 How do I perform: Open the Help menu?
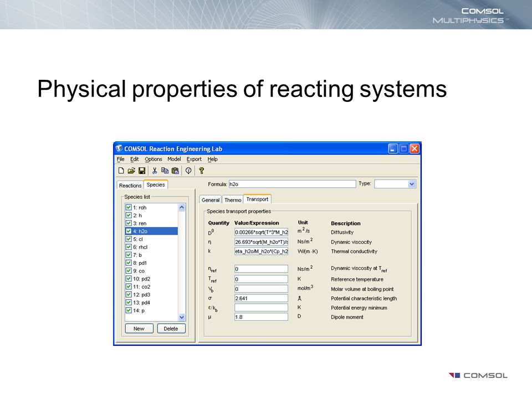(212, 159)
